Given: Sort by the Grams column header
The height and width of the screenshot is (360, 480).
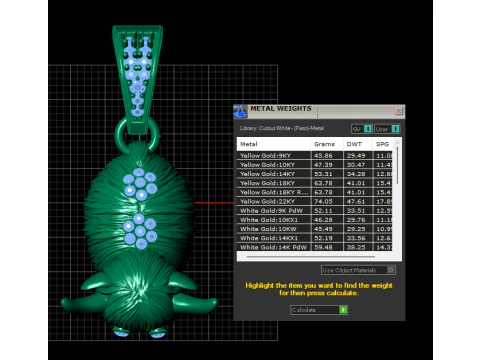Looking at the screenshot, I should [327, 144].
